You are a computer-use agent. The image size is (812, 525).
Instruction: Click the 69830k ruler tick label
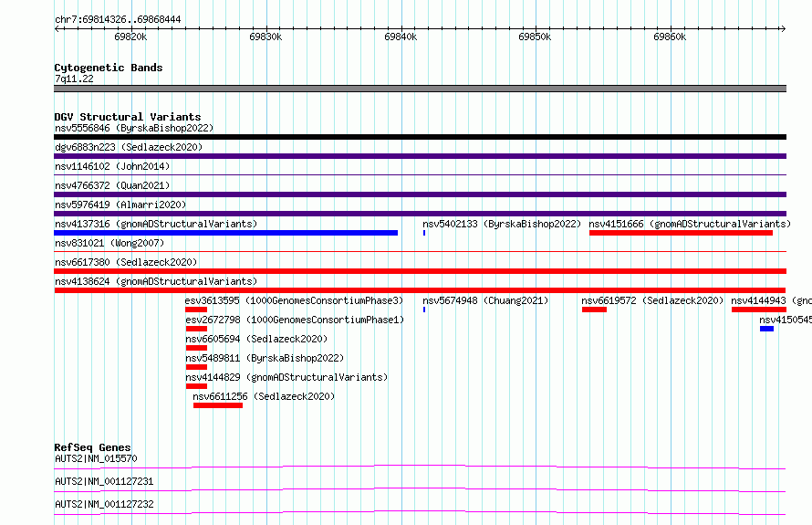click(x=265, y=37)
